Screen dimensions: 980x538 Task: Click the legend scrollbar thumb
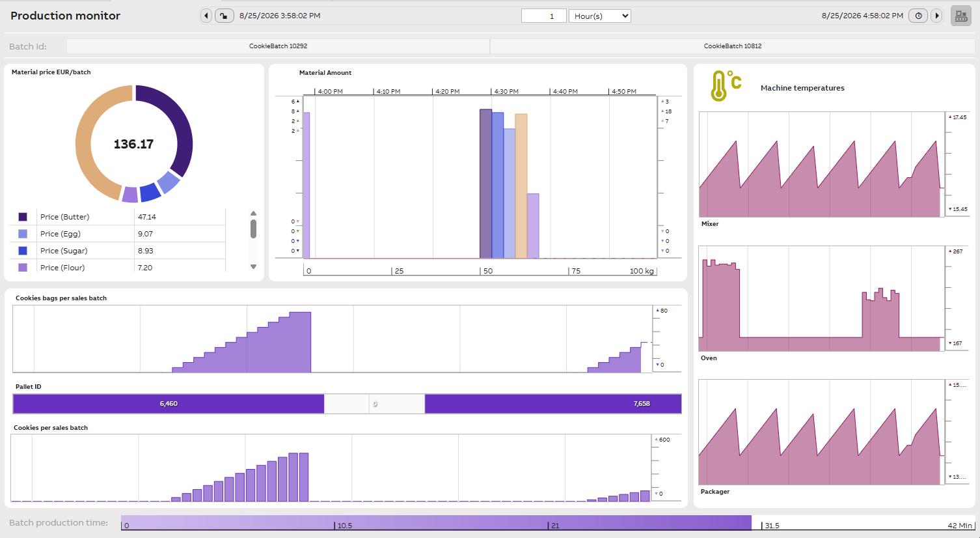pos(254,229)
